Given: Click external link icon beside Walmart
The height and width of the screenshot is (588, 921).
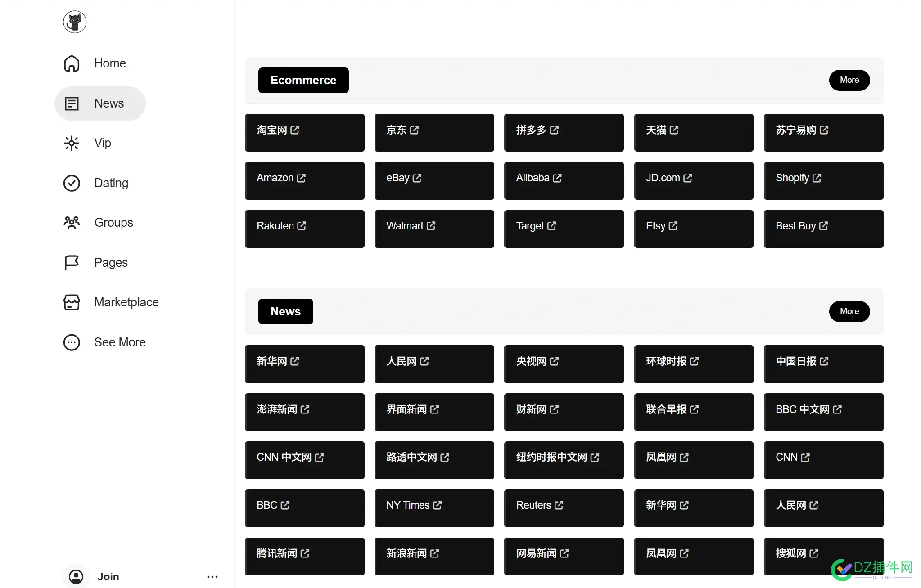Looking at the screenshot, I should (x=431, y=226).
